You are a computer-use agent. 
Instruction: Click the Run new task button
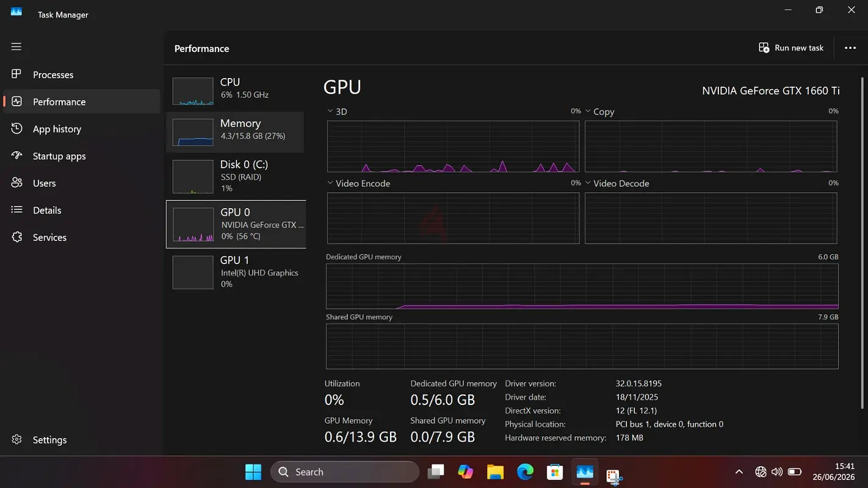coord(791,48)
